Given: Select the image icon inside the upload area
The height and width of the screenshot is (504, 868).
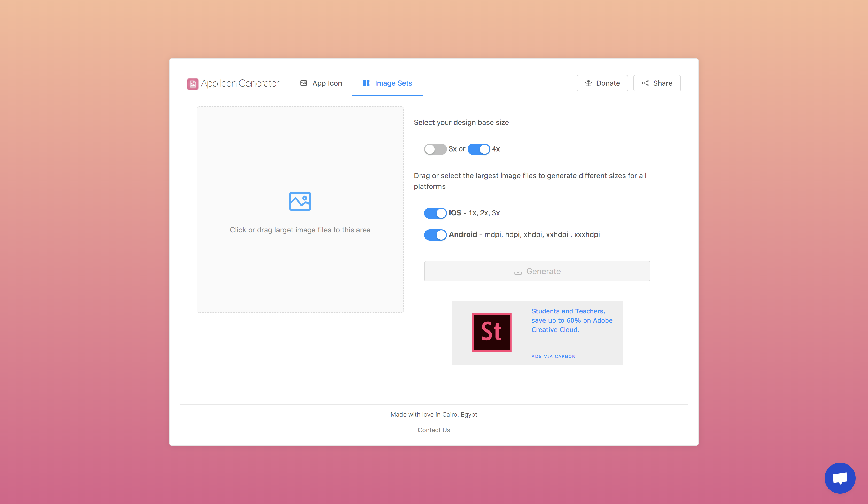Looking at the screenshot, I should coord(300,201).
